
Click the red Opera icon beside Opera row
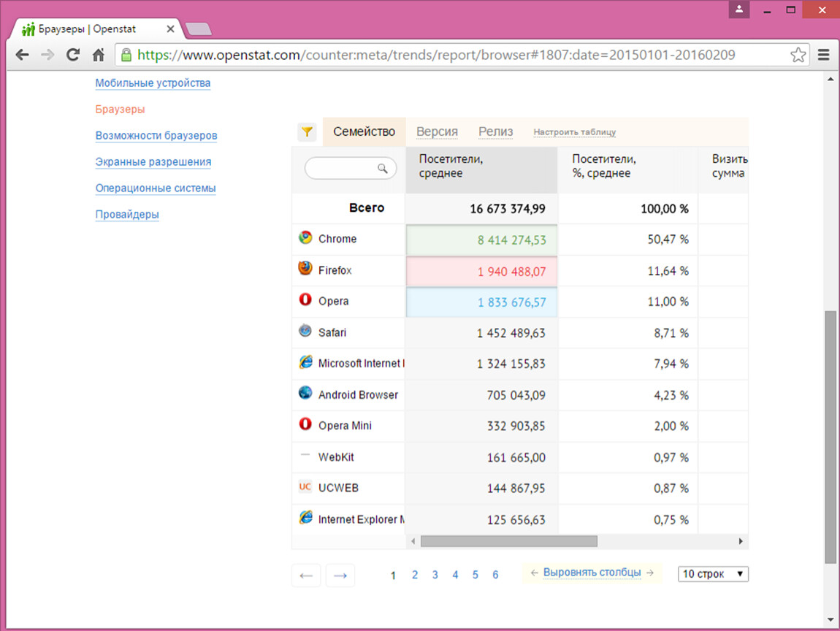(305, 299)
